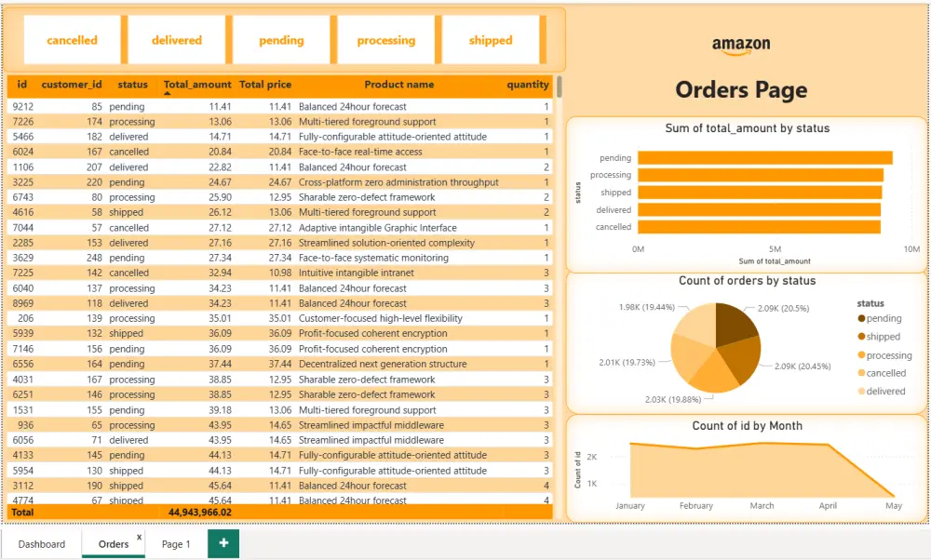931x560 pixels.
Task: Switch to the Dashboard tab
Action: coord(42,543)
